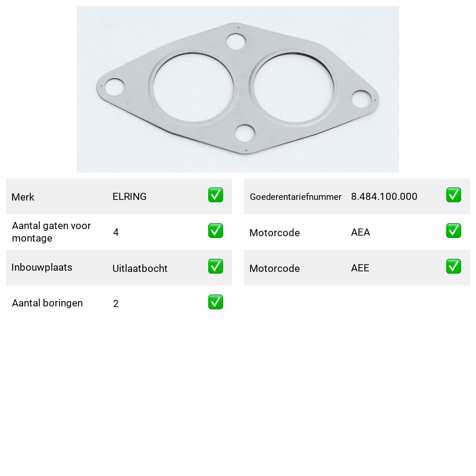The image size is (476, 476).
Task: Open the exhaust gasket product photo
Action: (x=237, y=89)
